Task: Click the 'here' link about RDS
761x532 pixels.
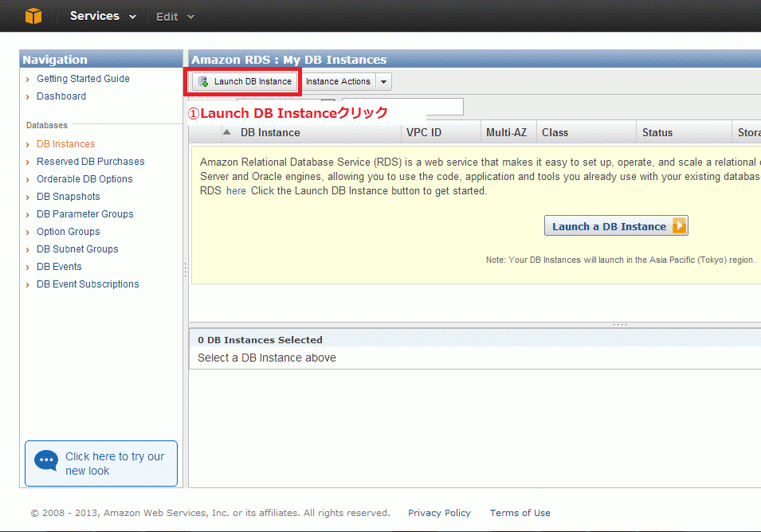Action: (x=236, y=191)
